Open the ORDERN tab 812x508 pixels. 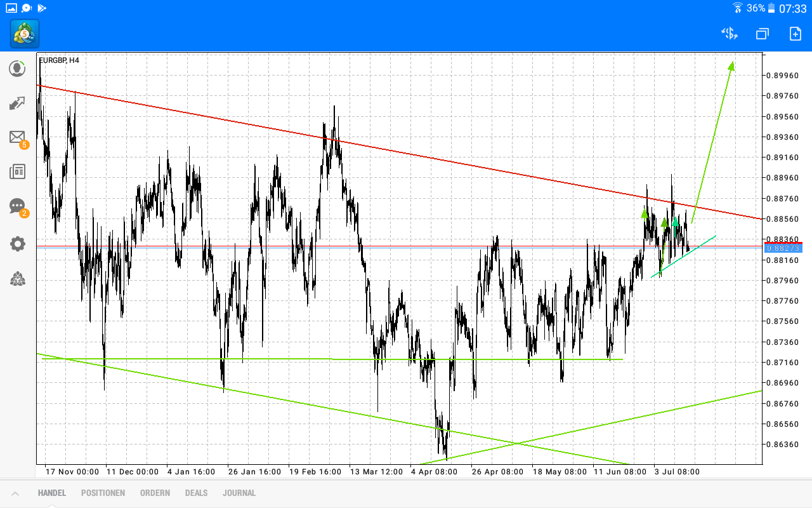[x=155, y=493]
